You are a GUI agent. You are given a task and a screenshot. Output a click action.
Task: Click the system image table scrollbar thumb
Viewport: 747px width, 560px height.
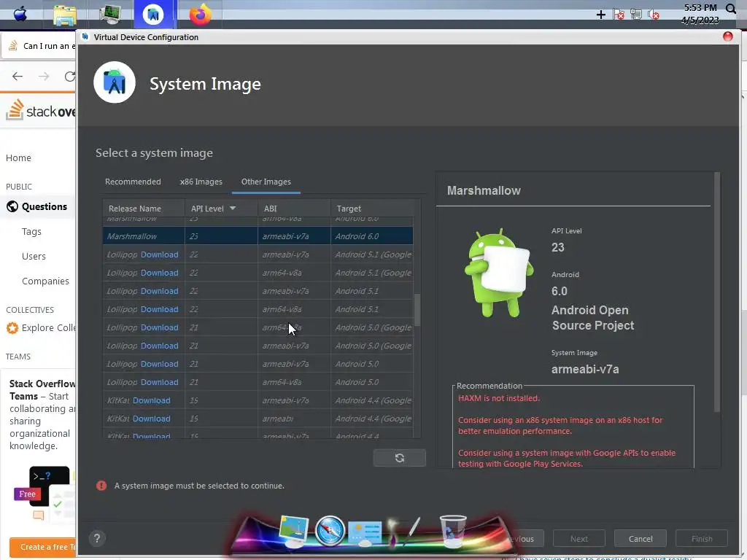417,309
